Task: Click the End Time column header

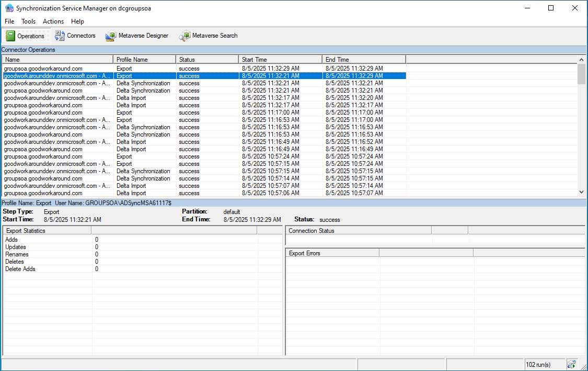Action: pyautogui.click(x=364, y=60)
